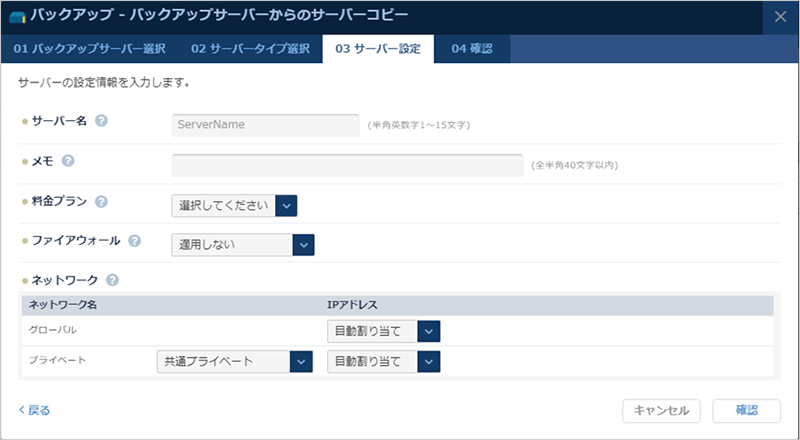Close the server copy dialog
Viewport: 800px width, 440px height.
click(x=780, y=17)
